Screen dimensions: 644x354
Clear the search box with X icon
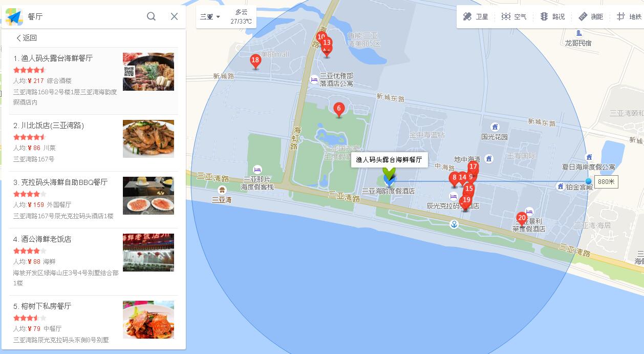click(174, 16)
